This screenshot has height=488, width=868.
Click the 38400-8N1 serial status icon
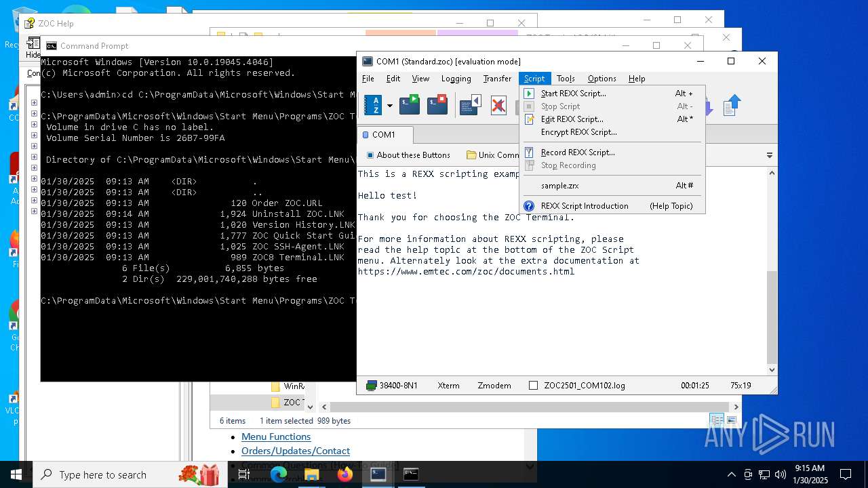(x=371, y=386)
